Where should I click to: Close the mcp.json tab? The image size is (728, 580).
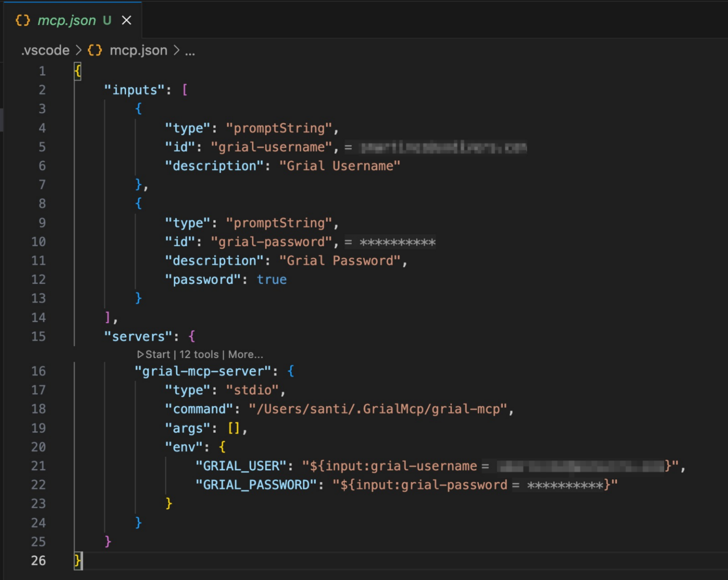tap(126, 20)
